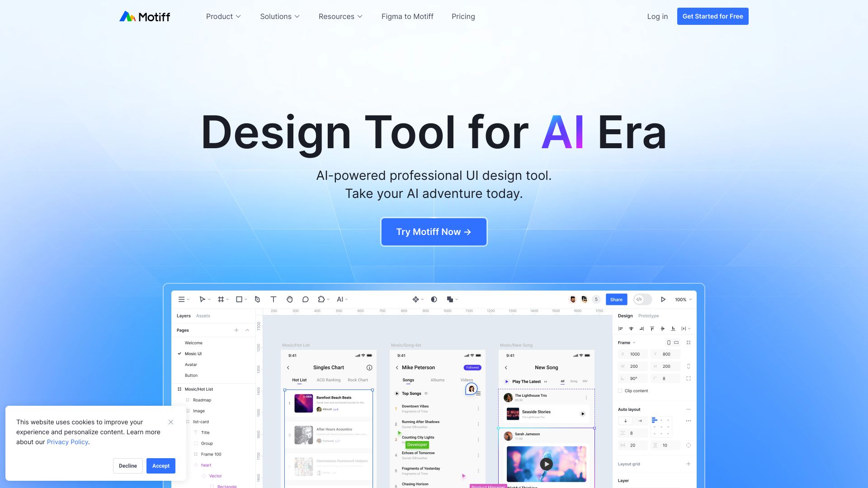This screenshot has height=488, width=868.
Task: Click the Code view icon
Action: [x=638, y=300]
